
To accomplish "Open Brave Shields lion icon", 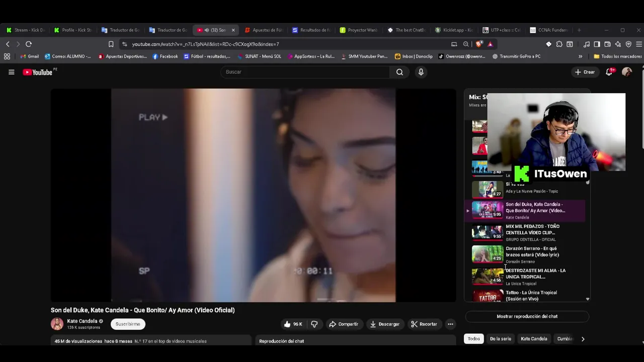I will tap(479, 44).
